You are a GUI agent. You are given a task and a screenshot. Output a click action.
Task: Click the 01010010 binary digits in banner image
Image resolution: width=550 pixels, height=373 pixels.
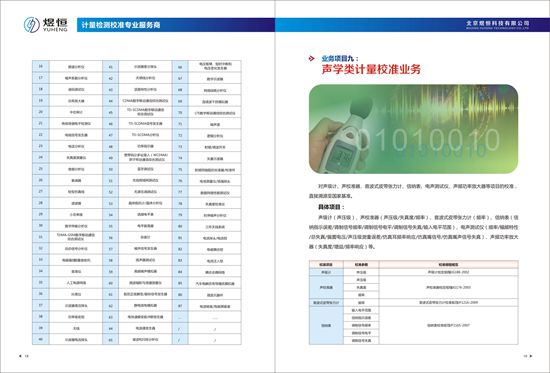click(427, 140)
